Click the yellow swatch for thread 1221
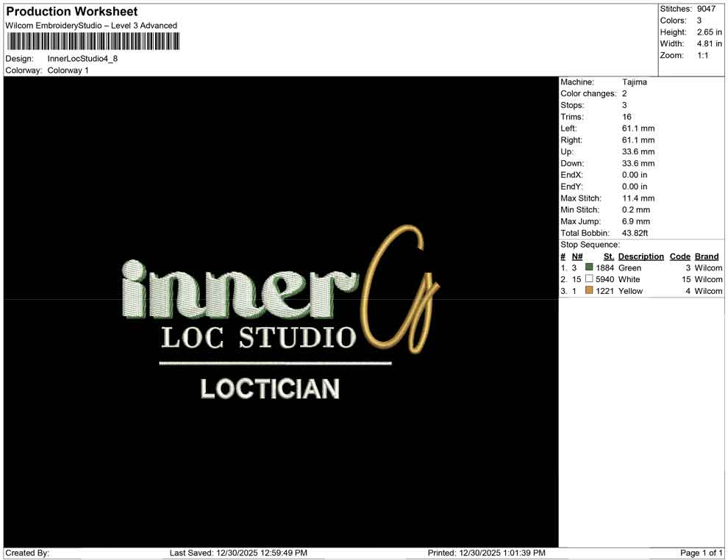The width and height of the screenshot is (728, 560). tap(588, 290)
